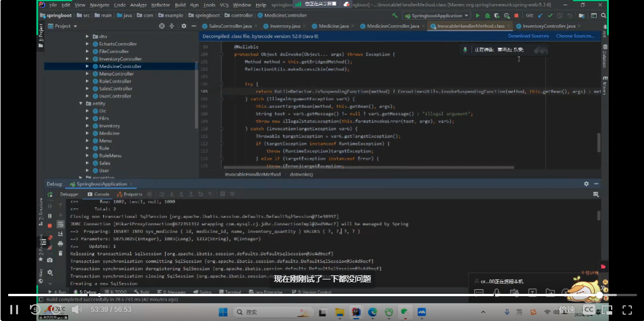Screen dimensions: 644x321
Task: Open the Endpoints tab
Action: [x=130, y=194]
